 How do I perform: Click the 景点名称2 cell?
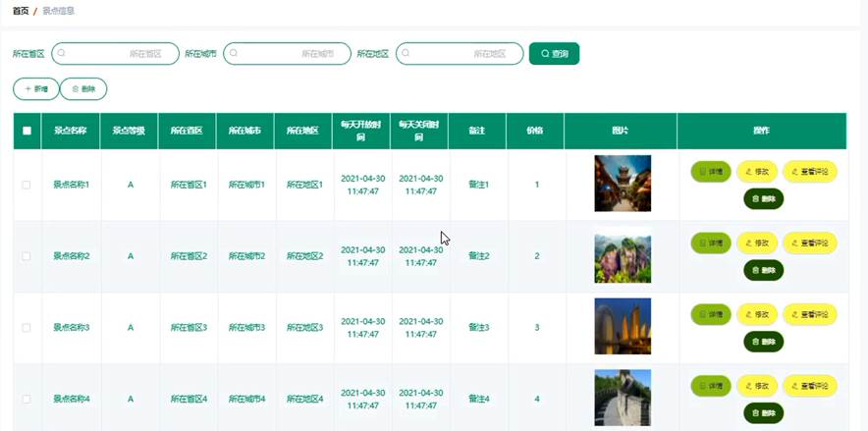click(x=72, y=256)
